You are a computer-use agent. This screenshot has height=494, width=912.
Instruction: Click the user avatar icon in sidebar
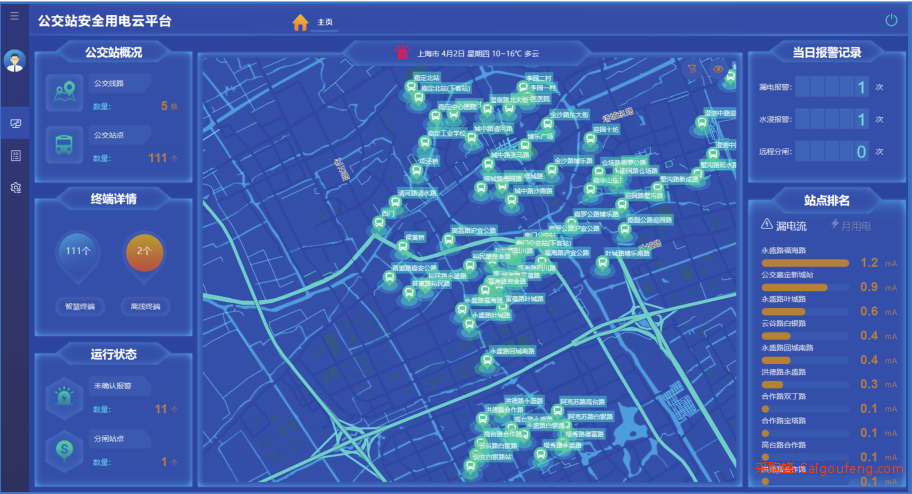[15, 61]
